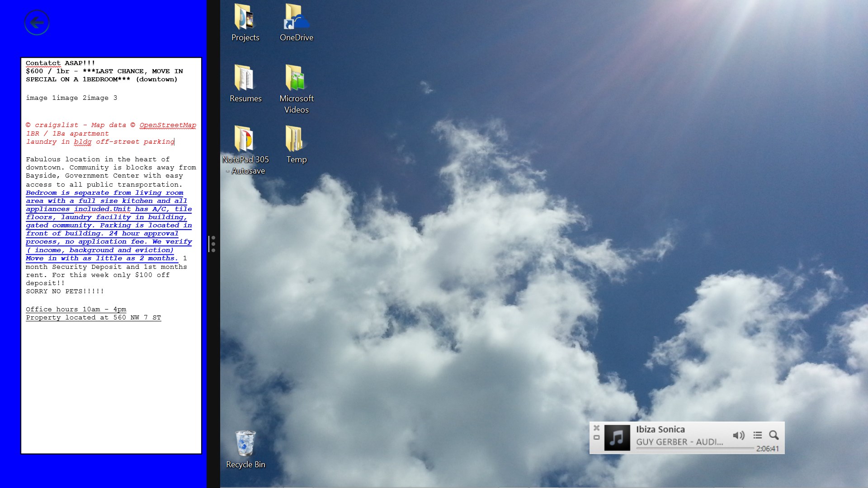Click the snapped app divider handle
868x488 pixels.
[213, 244]
